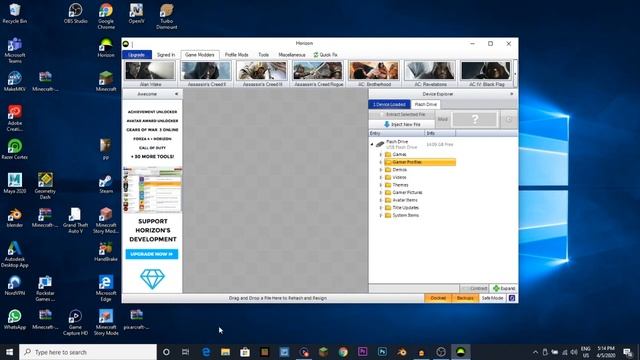Click the Windows Start button
Viewport: 640px width, 360px height.
9,352
